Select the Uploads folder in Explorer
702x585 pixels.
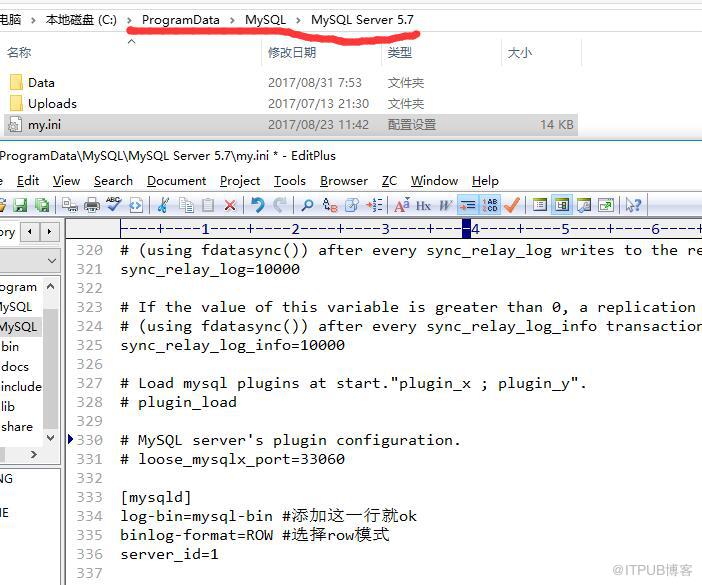[43, 104]
